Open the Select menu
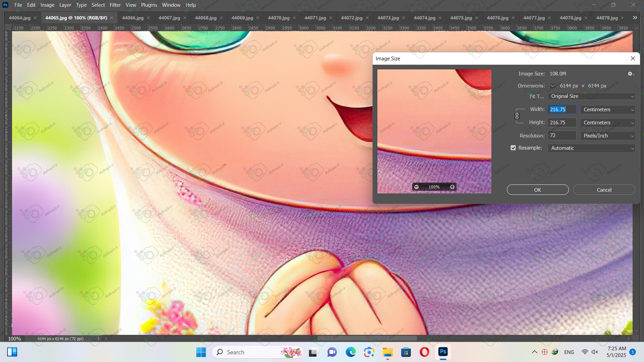Image resolution: width=644 pixels, height=362 pixels. click(x=98, y=5)
